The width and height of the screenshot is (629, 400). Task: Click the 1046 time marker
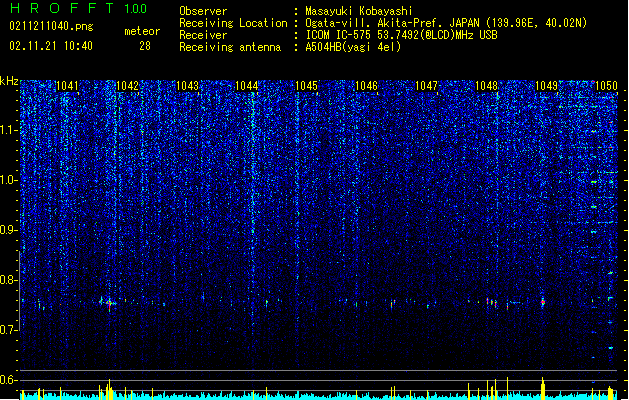pos(367,86)
